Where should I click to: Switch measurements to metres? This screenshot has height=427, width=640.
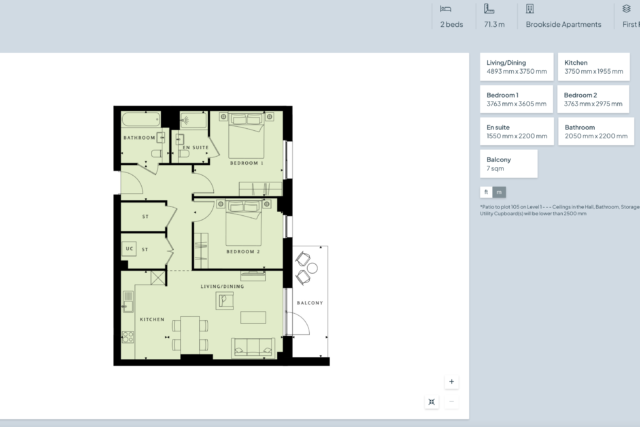500,192
